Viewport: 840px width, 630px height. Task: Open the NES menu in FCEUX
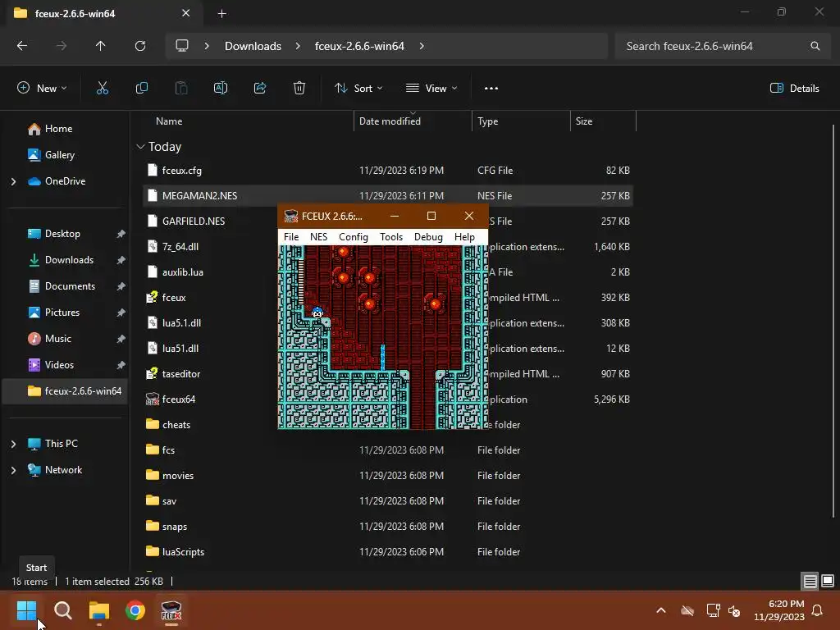(318, 237)
